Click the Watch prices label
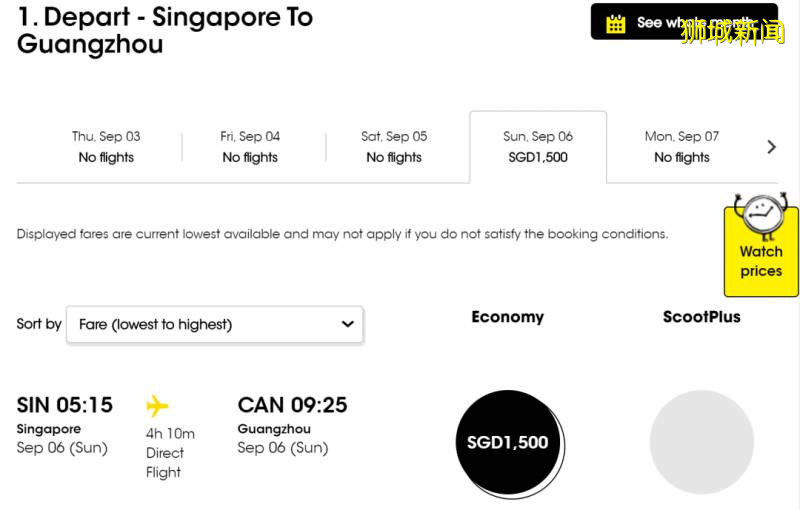This screenshot has width=800, height=510. pos(761,262)
